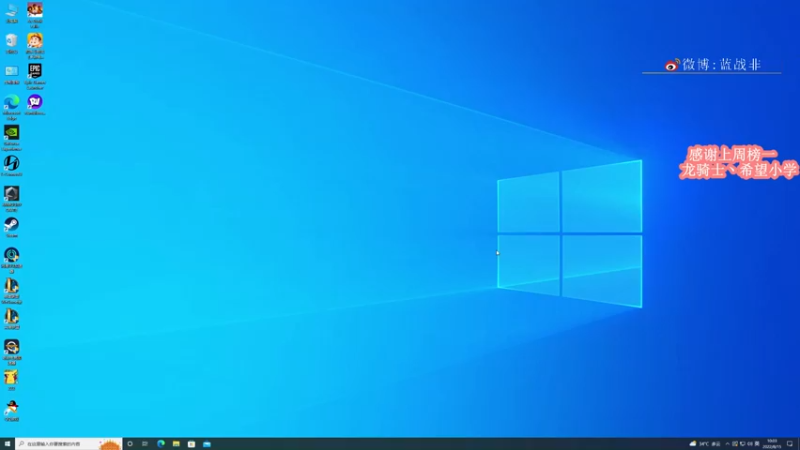Open the notification action center
Viewport: 800px width, 450px height.
click(790, 444)
